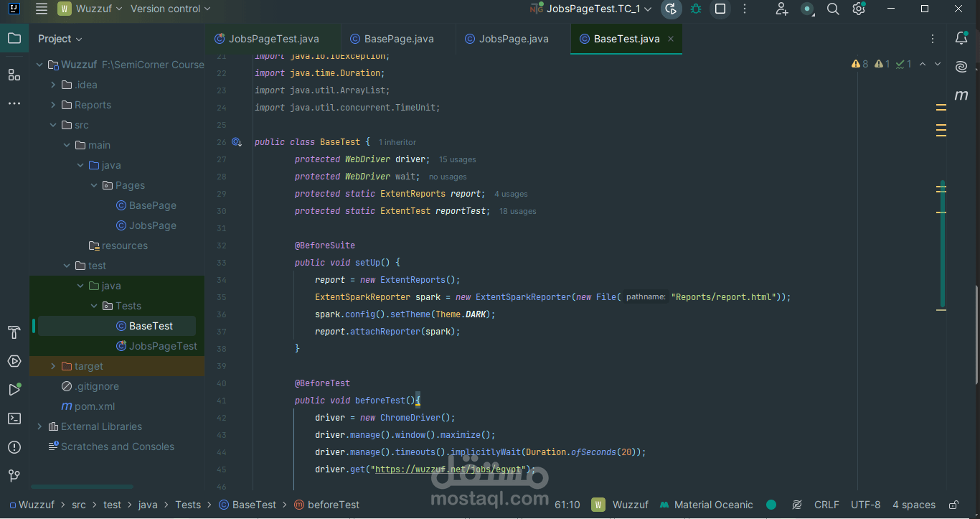The width and height of the screenshot is (980, 519).
Task: Open more run actions vertical dots
Action: 745,9
